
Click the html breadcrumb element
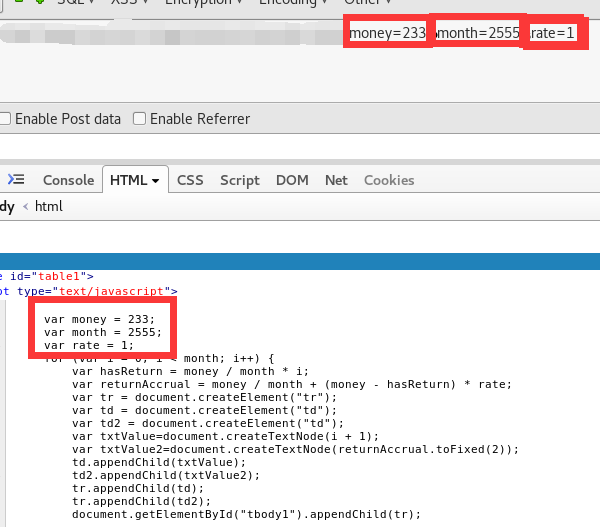click(x=48, y=206)
